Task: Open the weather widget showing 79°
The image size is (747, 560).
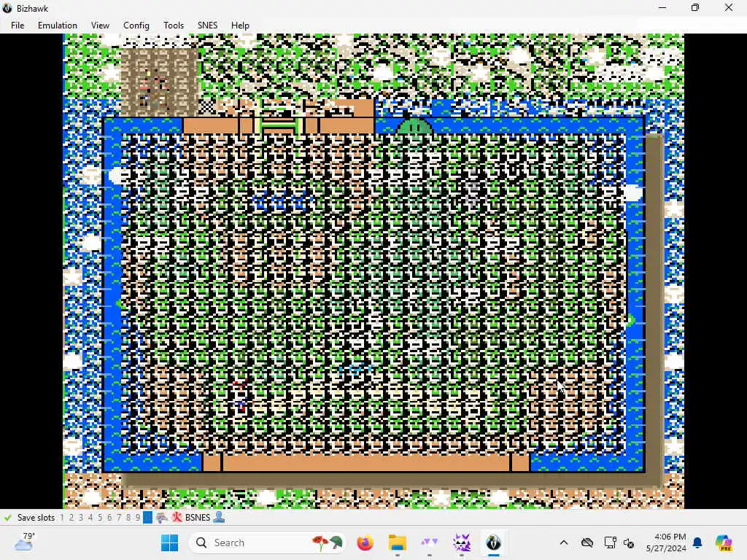Action: (24, 542)
